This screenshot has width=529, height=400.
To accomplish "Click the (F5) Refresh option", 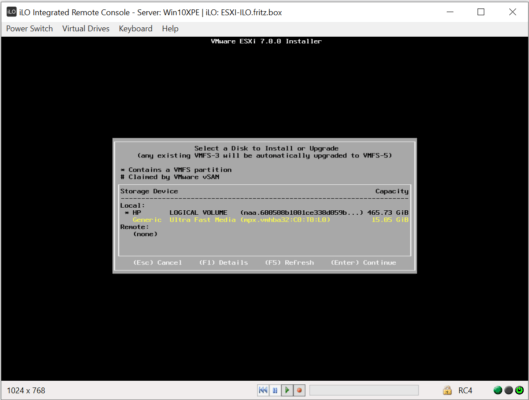I will [x=289, y=262].
